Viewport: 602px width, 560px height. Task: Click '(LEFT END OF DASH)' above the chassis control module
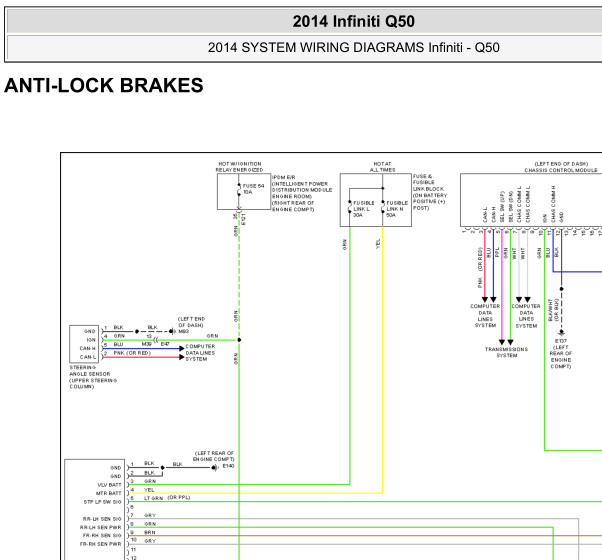[x=561, y=164]
